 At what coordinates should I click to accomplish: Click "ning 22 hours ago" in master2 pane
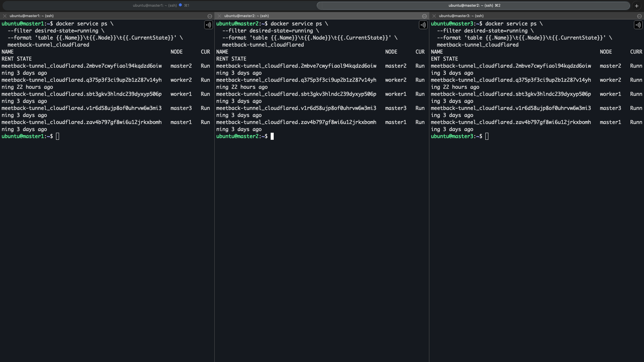pos(242,87)
